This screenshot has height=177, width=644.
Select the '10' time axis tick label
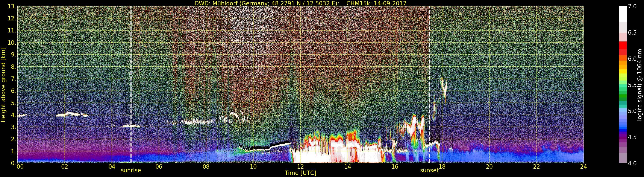[x=253, y=167]
